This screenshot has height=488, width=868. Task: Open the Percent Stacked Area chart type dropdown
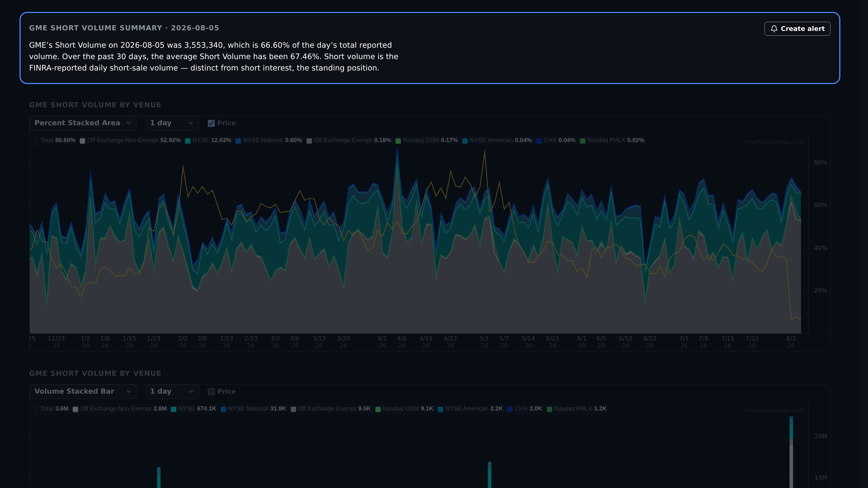click(83, 123)
